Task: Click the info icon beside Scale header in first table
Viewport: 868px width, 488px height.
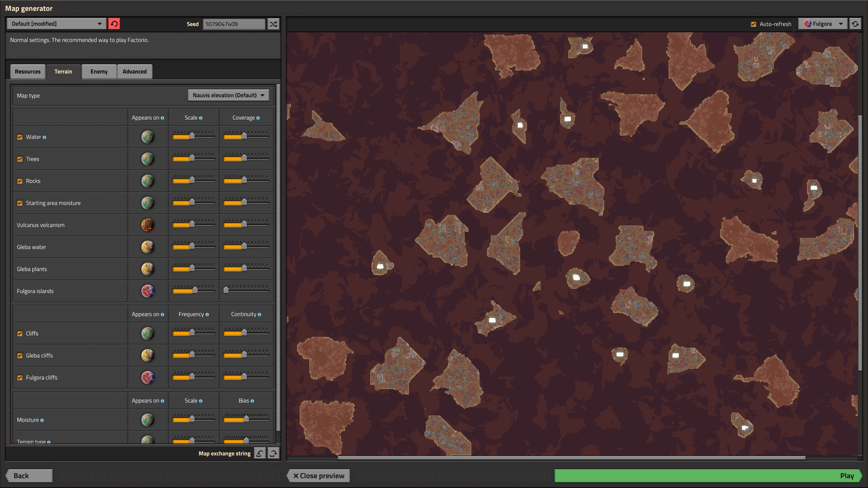Action: [x=201, y=118]
